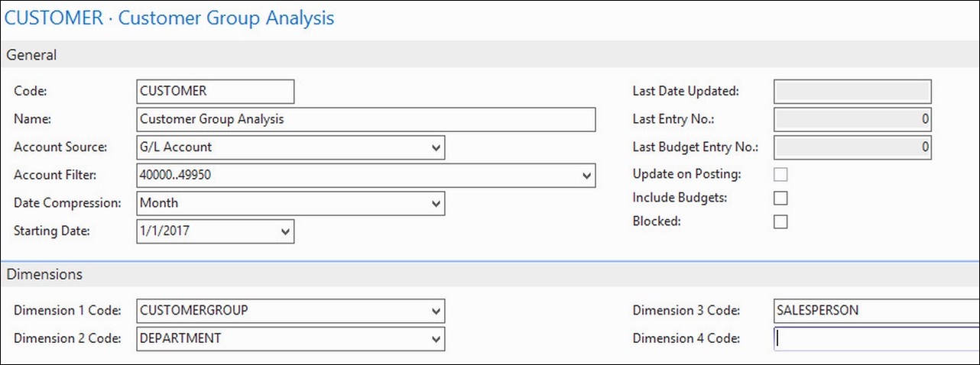Click the Name field Customer Group Analysis
Viewport: 980px width, 365px height.
pyautogui.click(x=365, y=119)
